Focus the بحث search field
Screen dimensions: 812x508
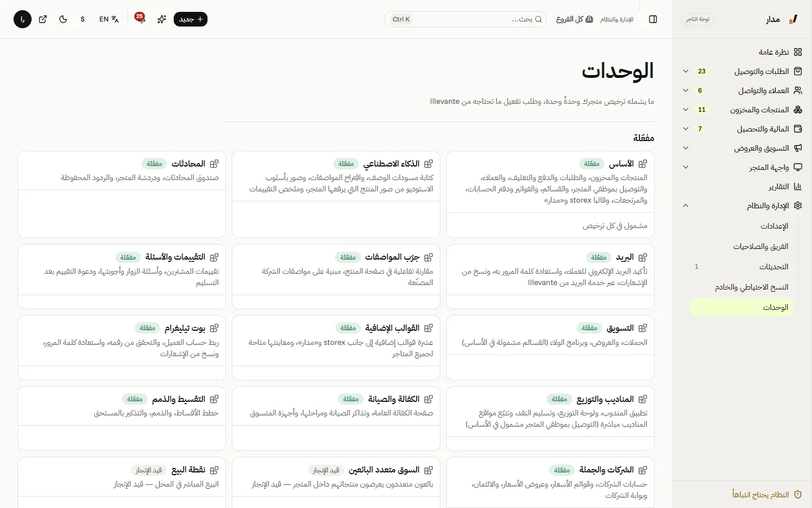click(x=465, y=19)
